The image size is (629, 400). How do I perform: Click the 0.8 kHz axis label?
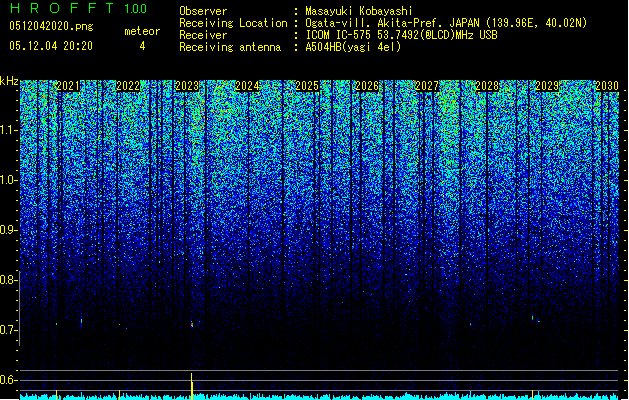tap(7, 280)
